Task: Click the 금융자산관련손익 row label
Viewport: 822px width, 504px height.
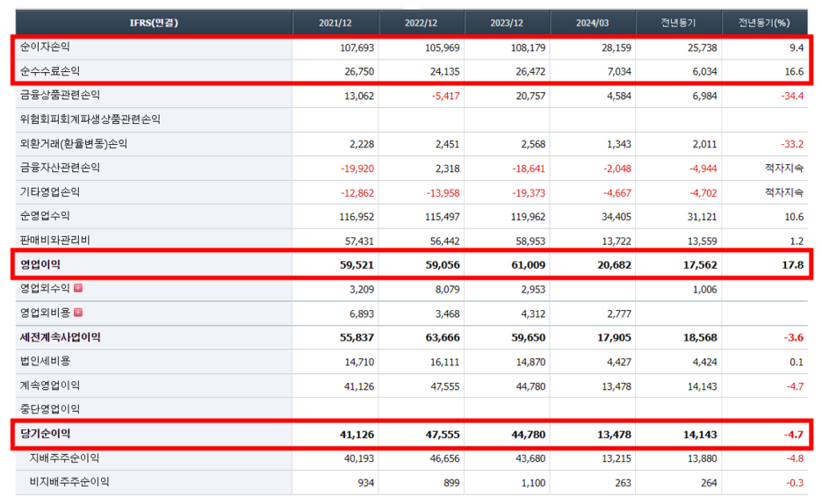Action: point(60,169)
